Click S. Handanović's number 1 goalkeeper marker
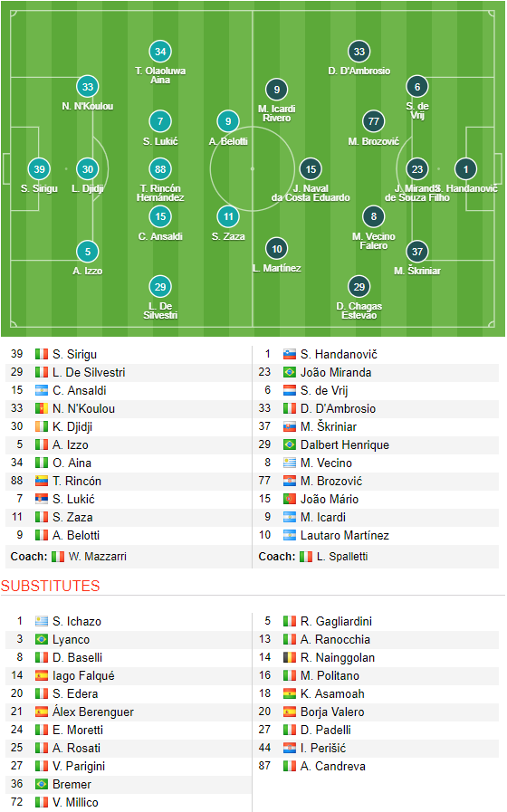Viewport: 507px width, 812px height. pos(465,169)
